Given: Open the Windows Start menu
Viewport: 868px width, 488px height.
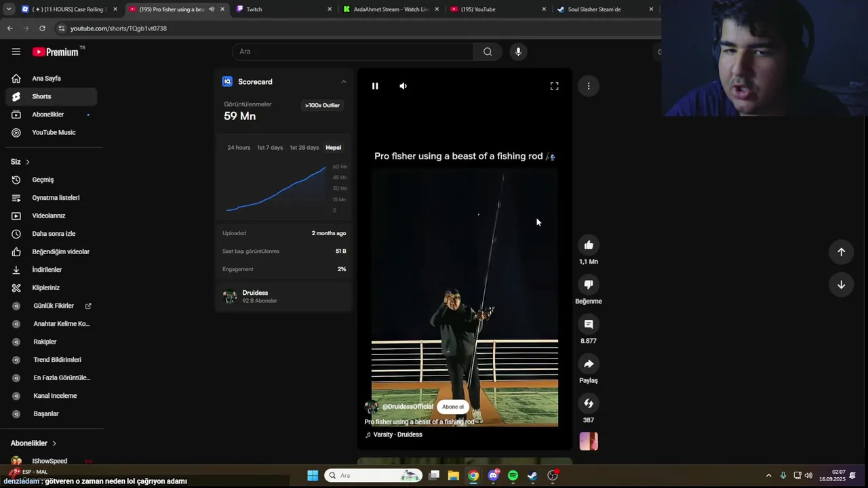Looking at the screenshot, I should tap(313, 476).
